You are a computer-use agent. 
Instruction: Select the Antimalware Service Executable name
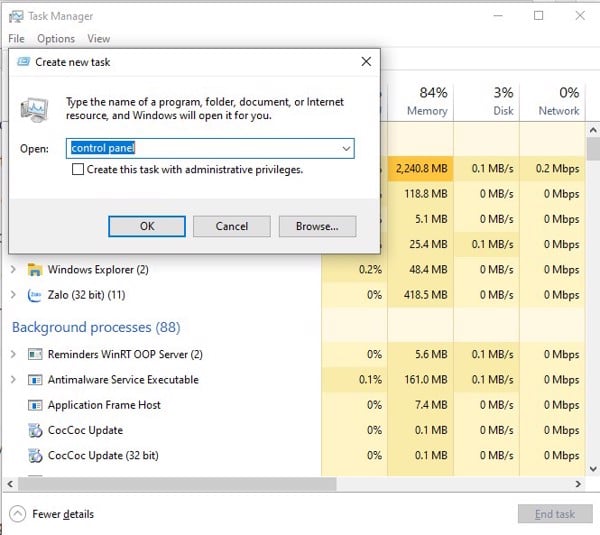[x=123, y=380]
